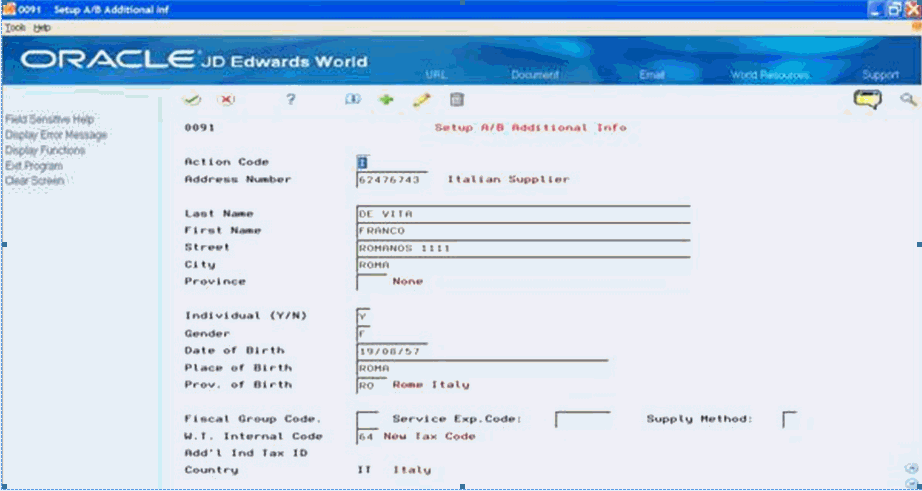This screenshot has height=491, width=922.
Task: Click the City field containing ROMA
Action: (x=523, y=265)
